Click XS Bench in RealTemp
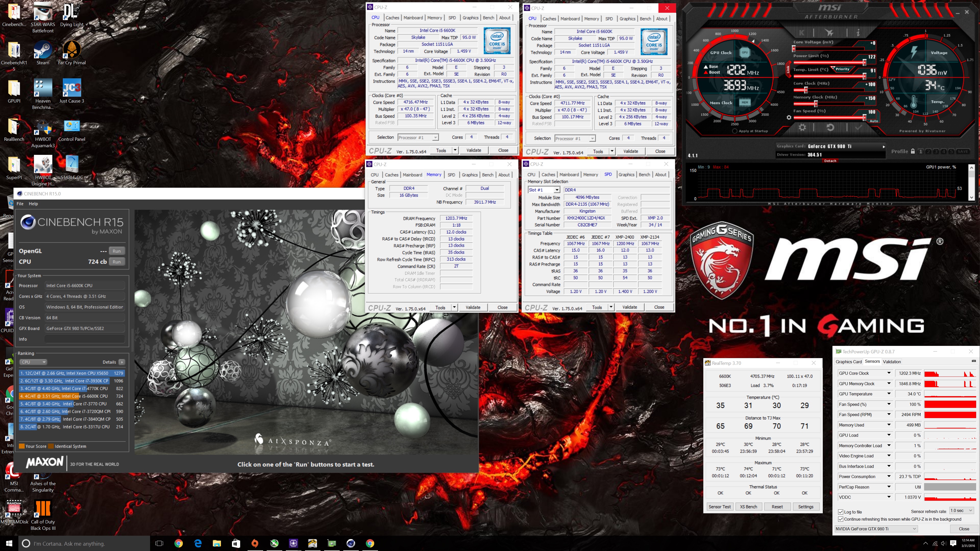 pyautogui.click(x=748, y=507)
